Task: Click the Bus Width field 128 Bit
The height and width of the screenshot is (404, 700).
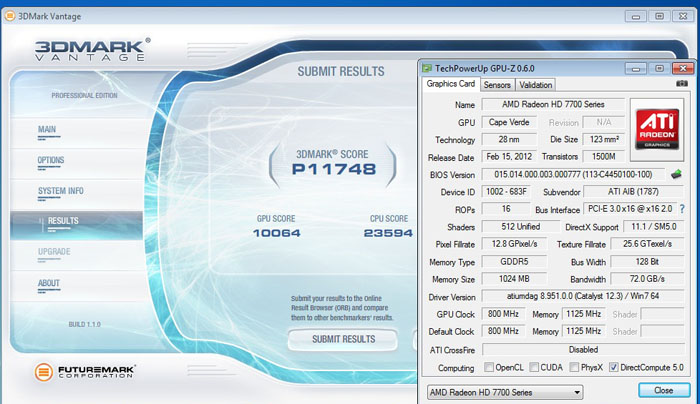Action: click(x=647, y=262)
